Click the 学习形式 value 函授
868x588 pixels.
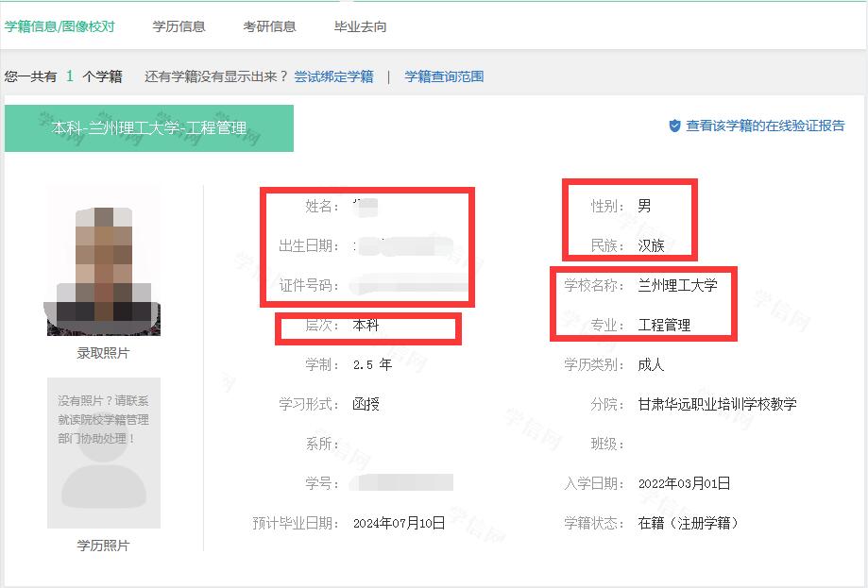point(366,404)
